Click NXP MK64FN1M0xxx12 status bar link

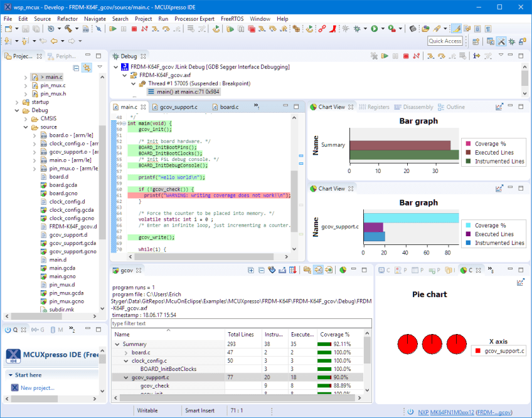click(446, 412)
